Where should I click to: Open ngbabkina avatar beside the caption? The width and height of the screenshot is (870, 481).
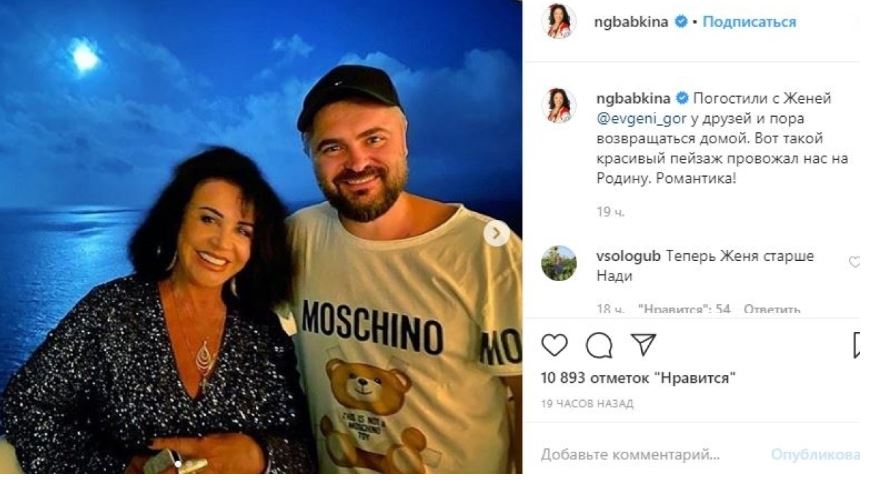(559, 104)
